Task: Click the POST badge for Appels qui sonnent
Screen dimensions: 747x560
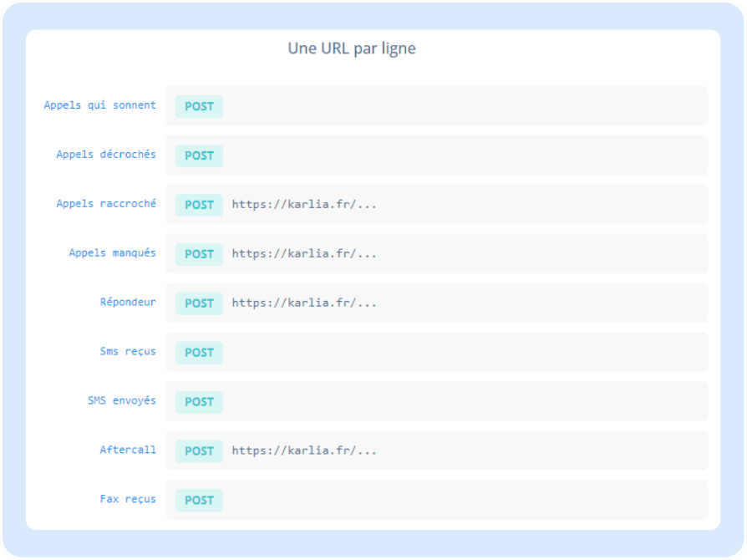Action: pos(199,106)
